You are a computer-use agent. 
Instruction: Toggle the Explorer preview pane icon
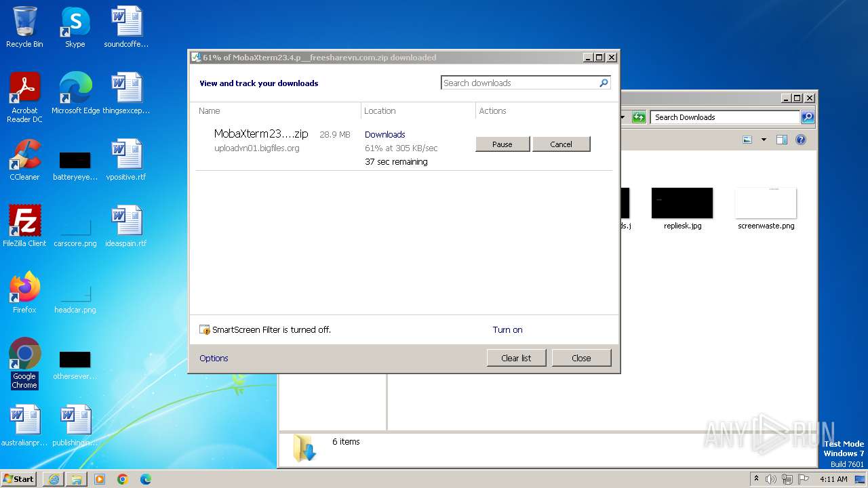click(782, 140)
